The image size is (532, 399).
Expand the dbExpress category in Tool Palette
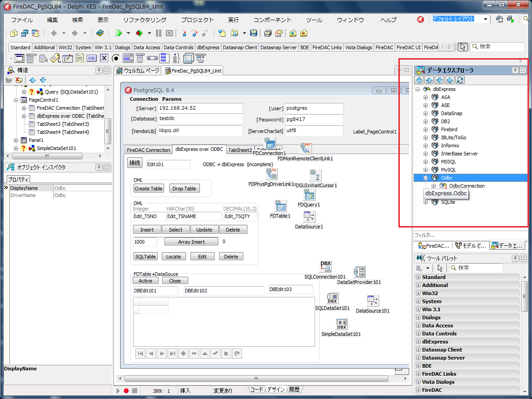click(x=418, y=342)
